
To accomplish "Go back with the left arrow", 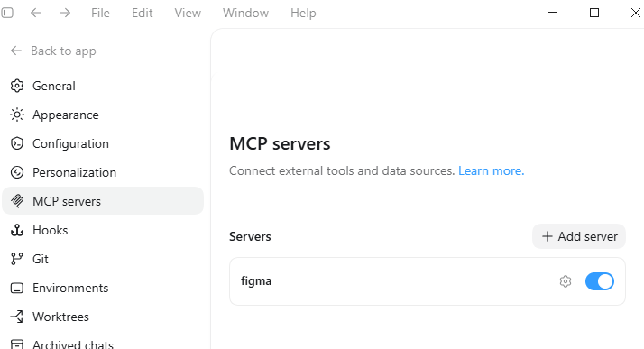I will point(36,13).
